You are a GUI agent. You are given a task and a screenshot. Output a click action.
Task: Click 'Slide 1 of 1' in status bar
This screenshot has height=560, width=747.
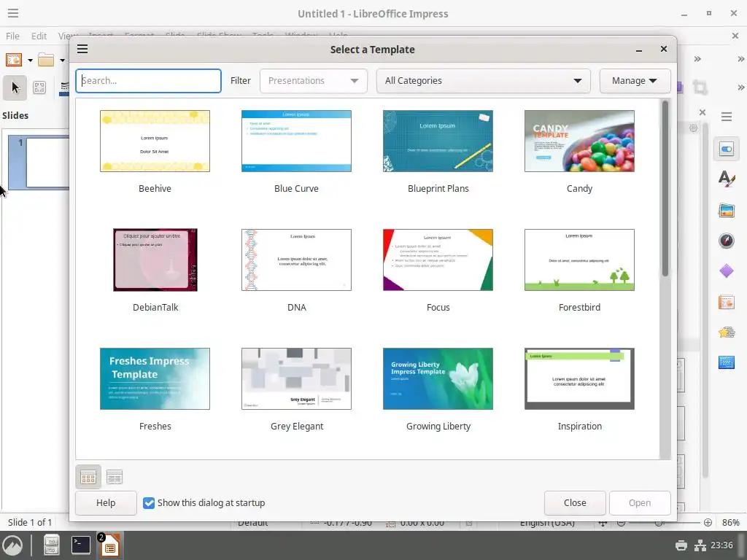[x=30, y=522]
